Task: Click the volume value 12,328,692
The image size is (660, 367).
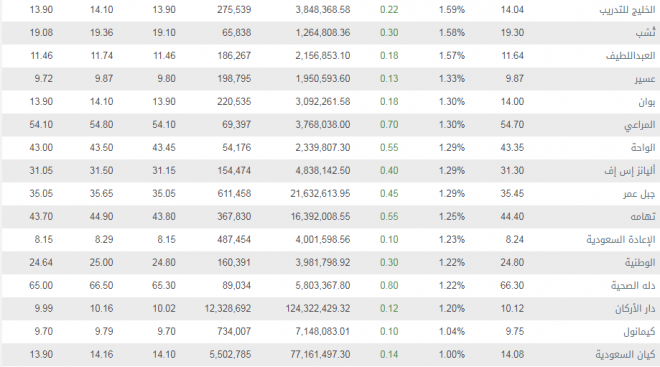Action: 228,308
